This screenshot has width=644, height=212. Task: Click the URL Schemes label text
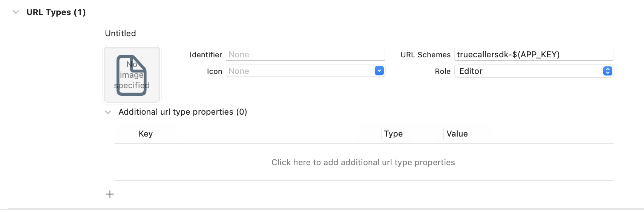tap(425, 55)
